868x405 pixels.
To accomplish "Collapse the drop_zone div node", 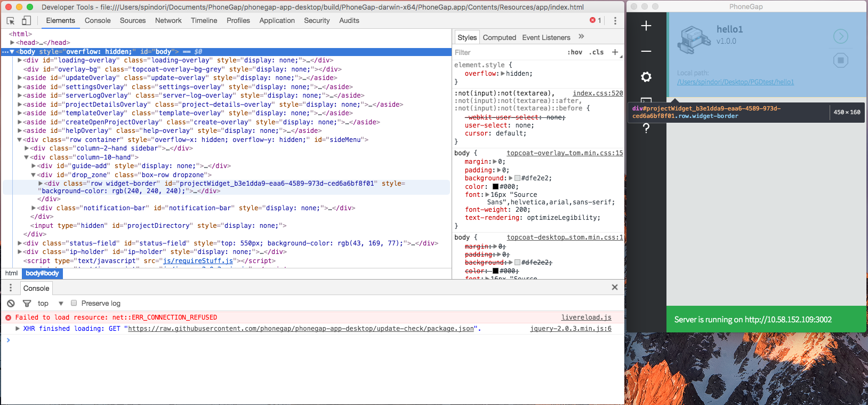I will tap(34, 175).
